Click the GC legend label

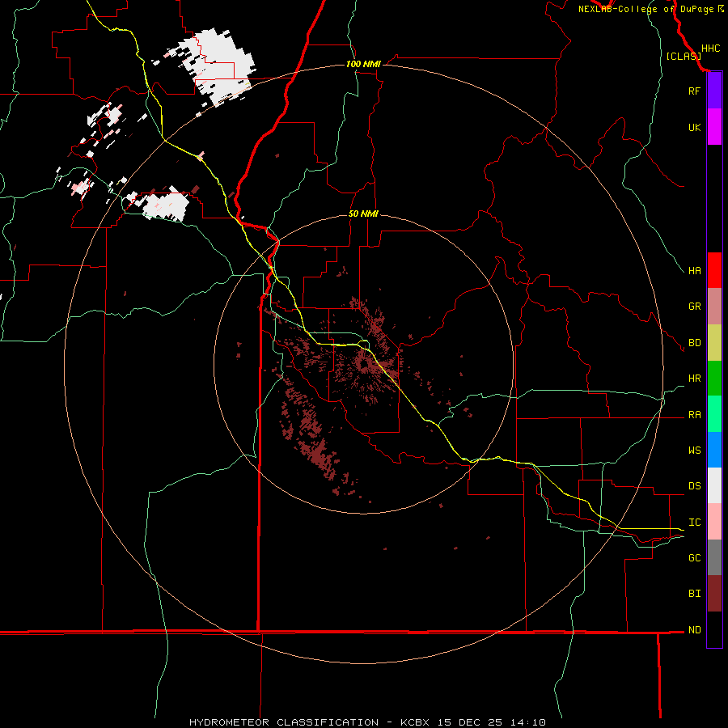695,557
